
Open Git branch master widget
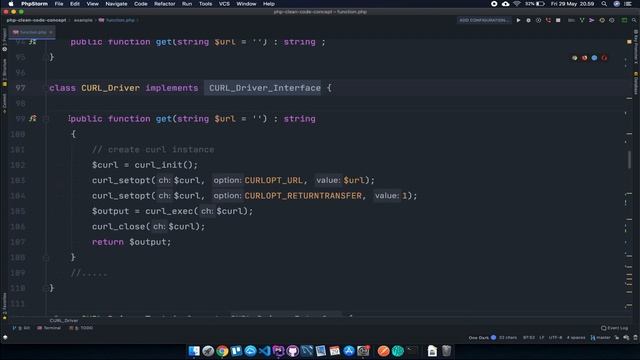[601, 338]
